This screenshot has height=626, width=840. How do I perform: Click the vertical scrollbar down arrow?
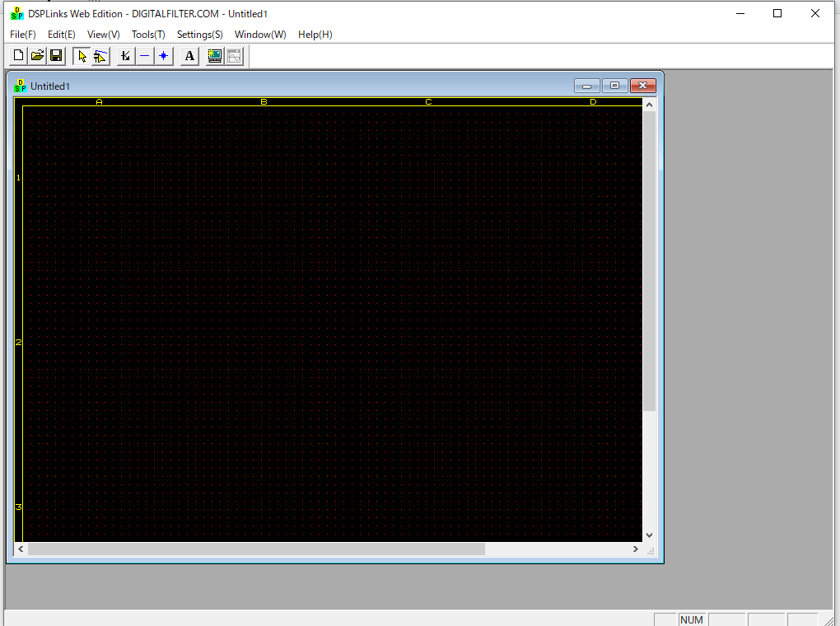pyautogui.click(x=649, y=535)
